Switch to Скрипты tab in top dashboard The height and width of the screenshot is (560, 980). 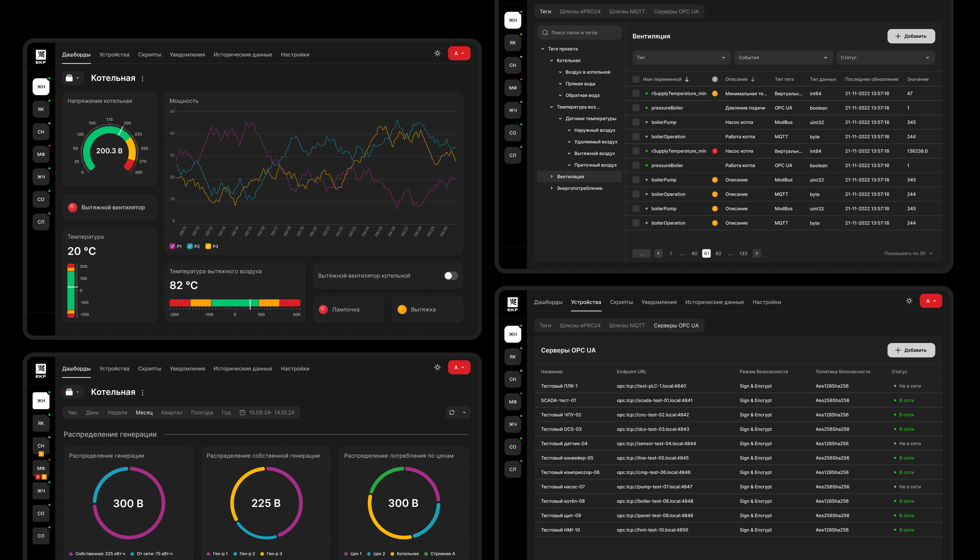[149, 55]
